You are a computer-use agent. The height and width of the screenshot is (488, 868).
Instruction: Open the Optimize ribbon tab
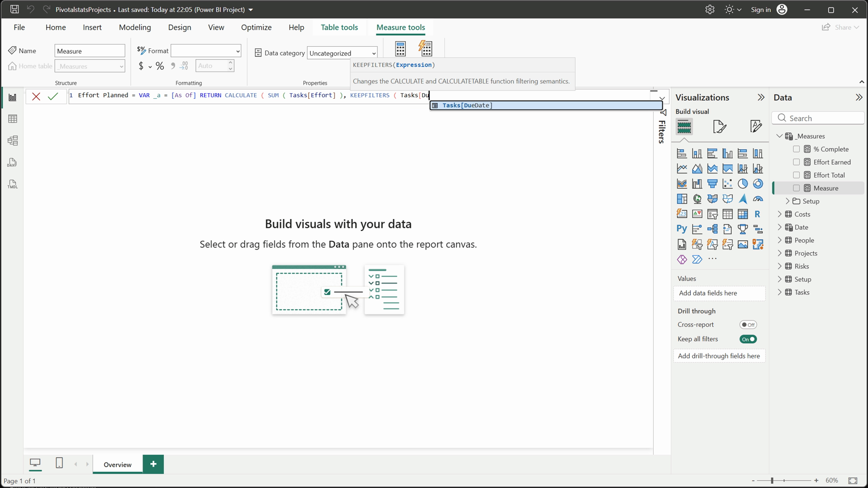pyautogui.click(x=256, y=27)
